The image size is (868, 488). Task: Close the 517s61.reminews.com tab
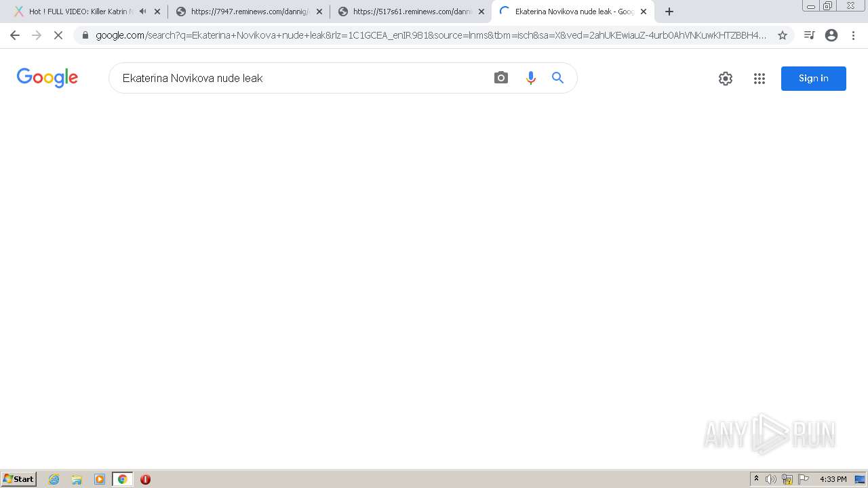coord(481,12)
